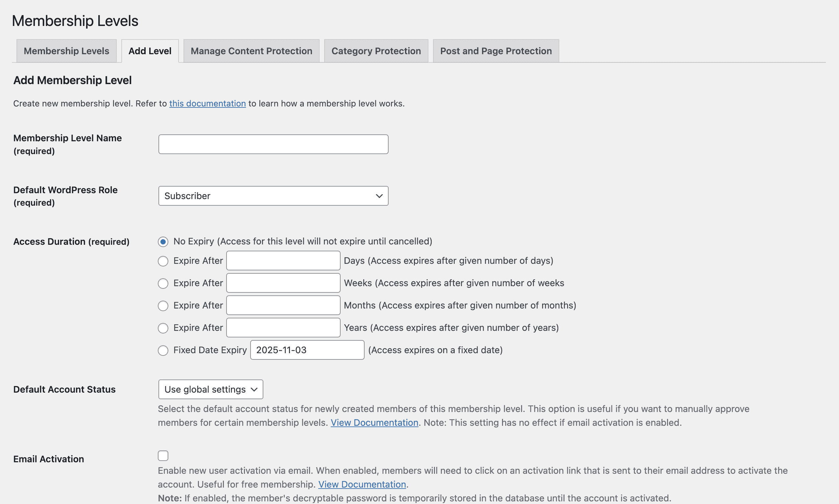839x504 pixels.
Task: Open View Documentation link under Email Activation
Action: click(362, 484)
